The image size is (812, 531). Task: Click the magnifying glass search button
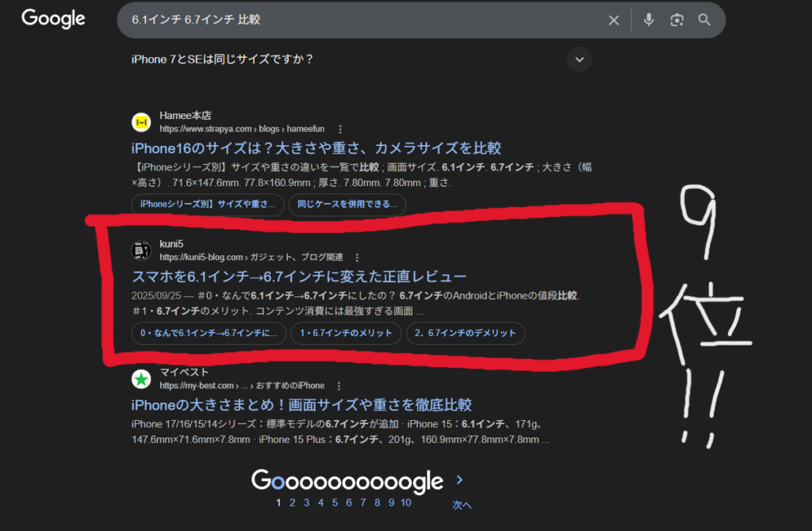704,21
